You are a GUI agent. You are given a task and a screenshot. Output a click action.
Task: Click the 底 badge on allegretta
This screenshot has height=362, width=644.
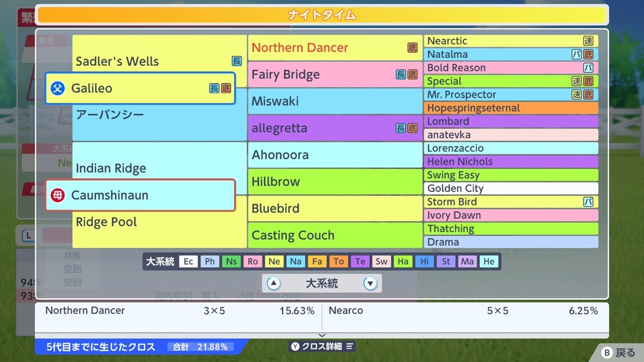coord(412,128)
